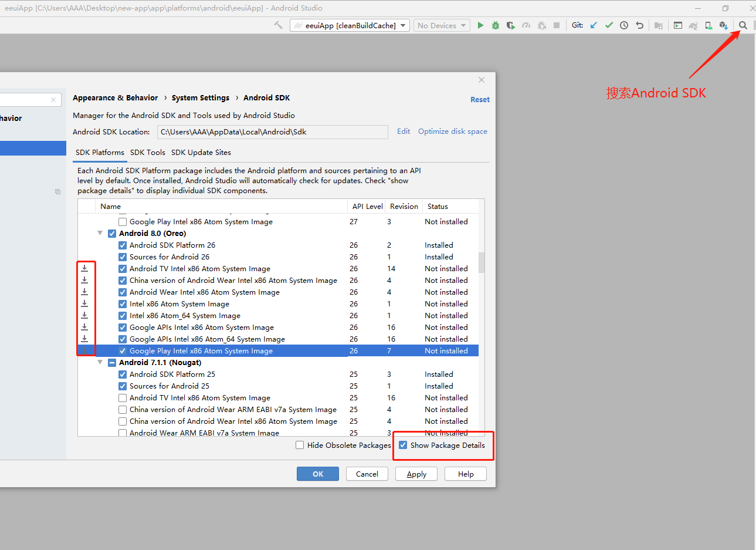Collapse the Android 7.1.1 (Nougat) group

pos(100,362)
